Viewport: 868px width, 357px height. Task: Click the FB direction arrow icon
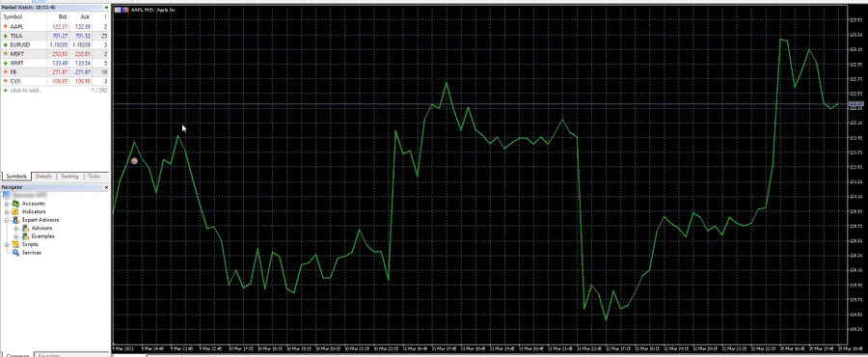point(6,72)
